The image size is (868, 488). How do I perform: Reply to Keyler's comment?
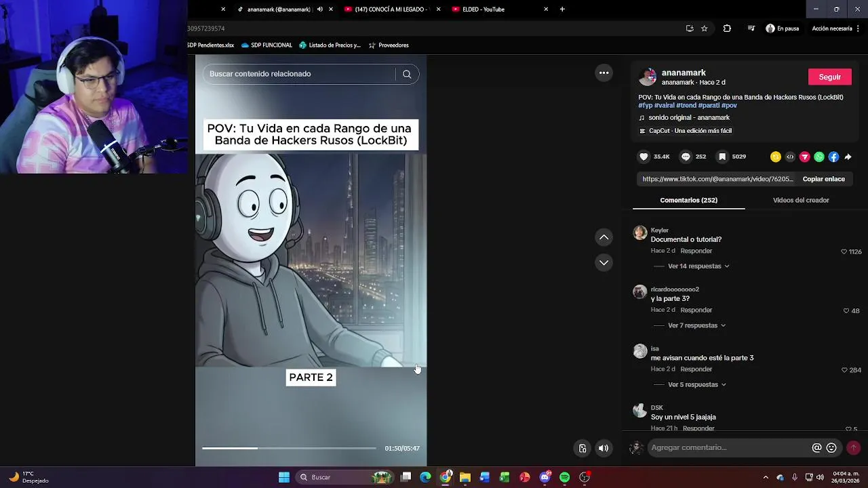[x=696, y=251]
